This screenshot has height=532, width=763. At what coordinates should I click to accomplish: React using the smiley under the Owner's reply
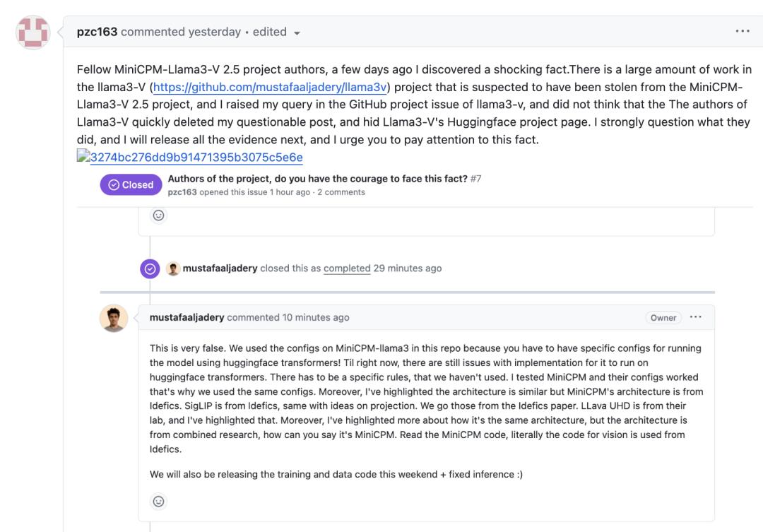tap(159, 501)
